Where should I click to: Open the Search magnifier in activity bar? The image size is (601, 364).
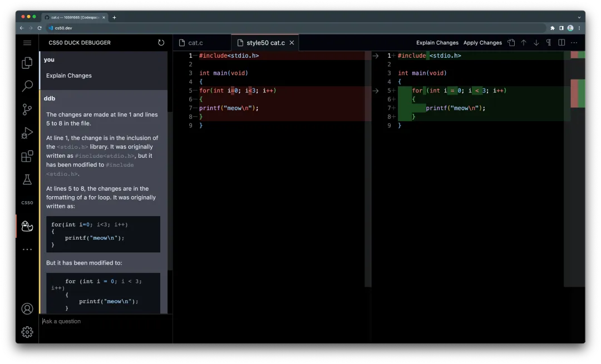coord(27,86)
